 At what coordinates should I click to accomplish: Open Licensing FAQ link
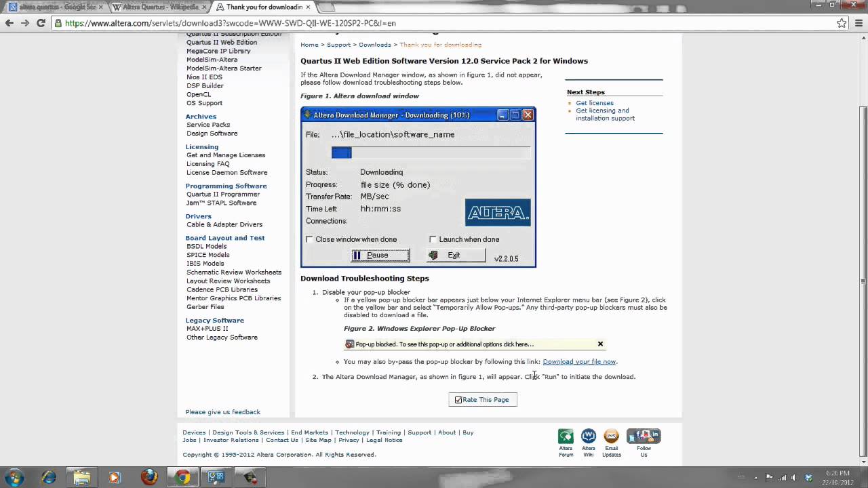click(208, 164)
